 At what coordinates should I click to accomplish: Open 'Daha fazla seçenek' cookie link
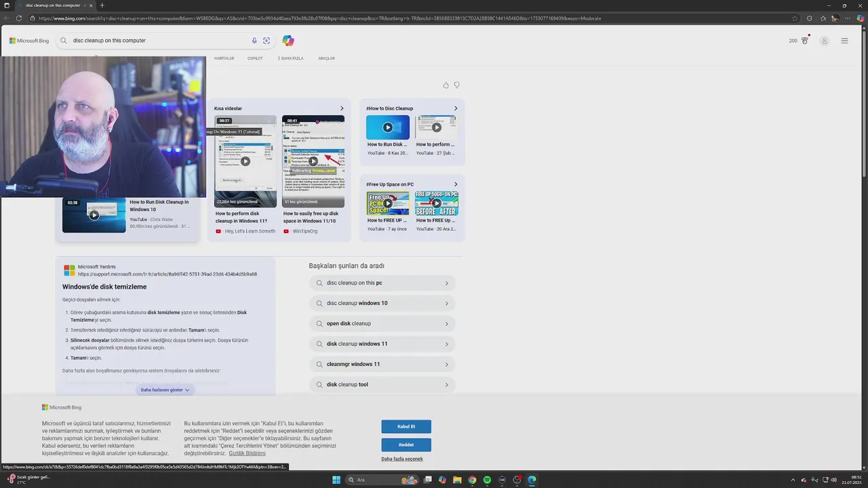(x=402, y=459)
